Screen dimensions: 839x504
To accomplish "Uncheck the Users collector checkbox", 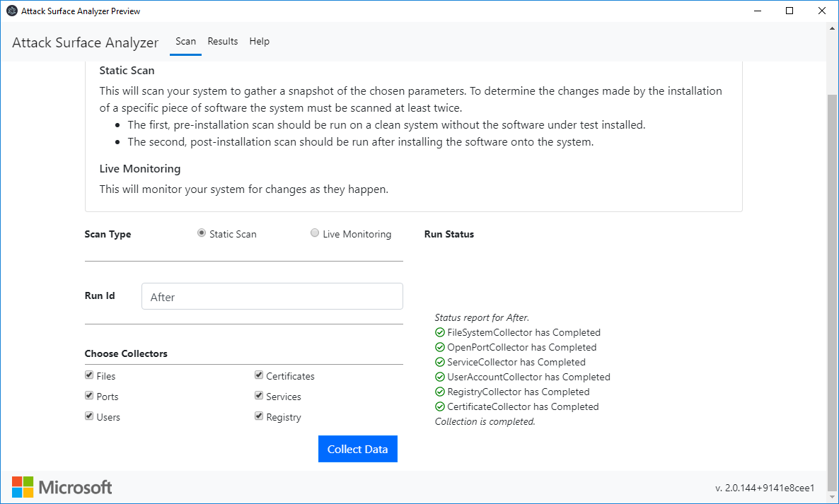I will pyautogui.click(x=89, y=416).
